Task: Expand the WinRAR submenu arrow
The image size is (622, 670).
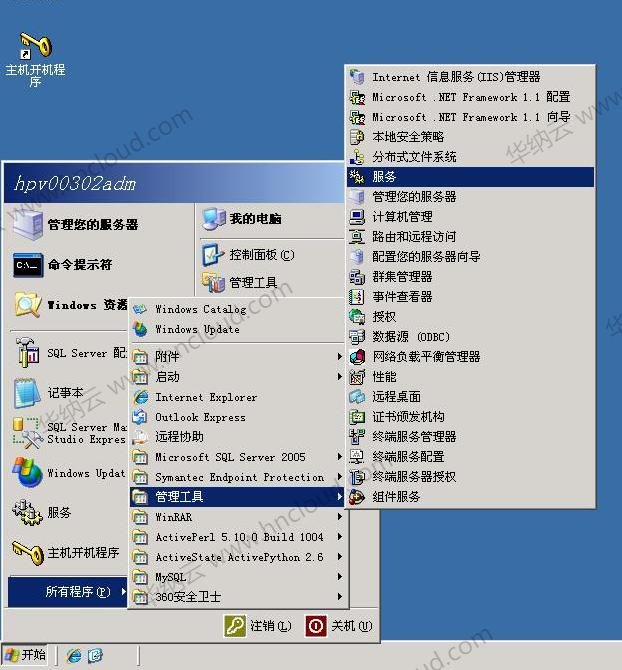Action: coord(340,517)
